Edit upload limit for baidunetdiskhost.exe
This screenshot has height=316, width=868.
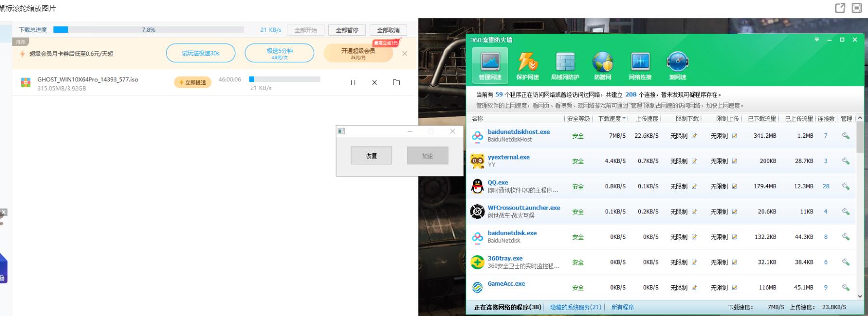735,136
